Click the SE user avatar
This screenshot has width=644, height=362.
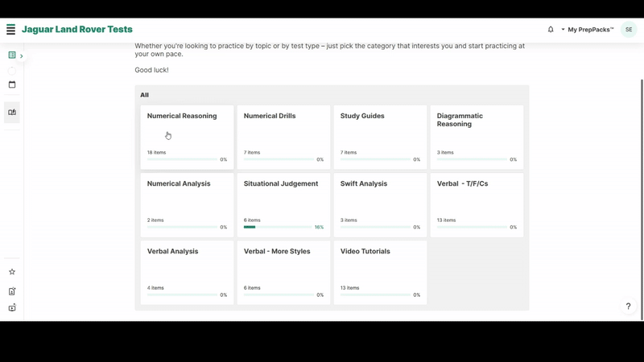click(629, 30)
